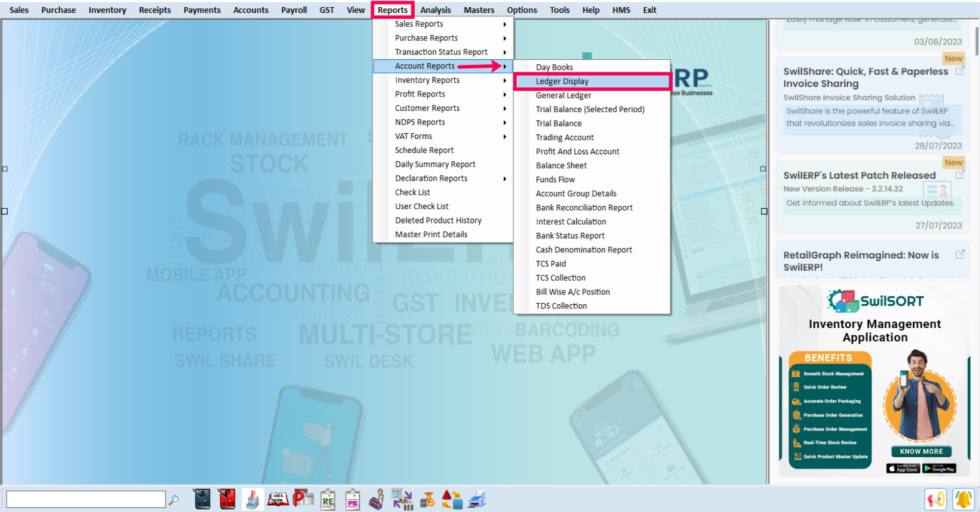
Task: Click the App Store badge
Action: coord(903,469)
